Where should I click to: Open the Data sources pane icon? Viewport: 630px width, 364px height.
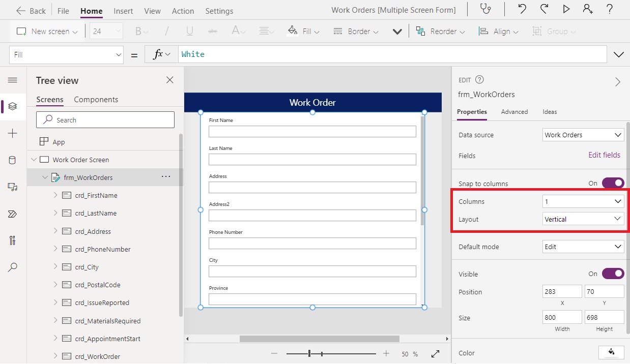pyautogui.click(x=13, y=160)
